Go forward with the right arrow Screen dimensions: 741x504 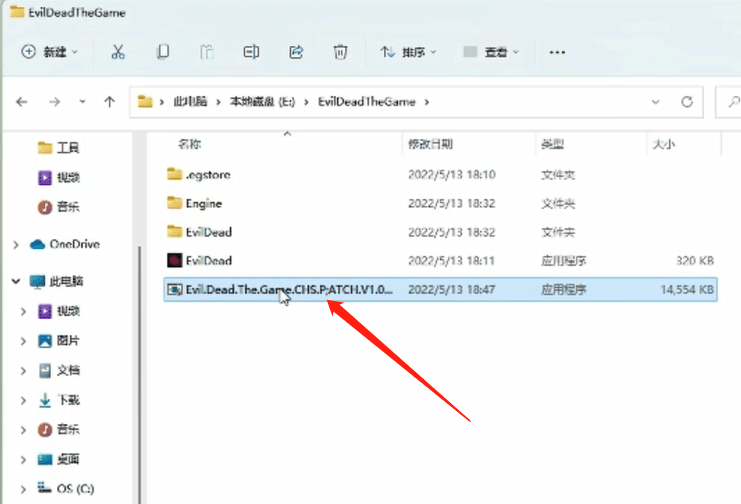click(x=54, y=102)
